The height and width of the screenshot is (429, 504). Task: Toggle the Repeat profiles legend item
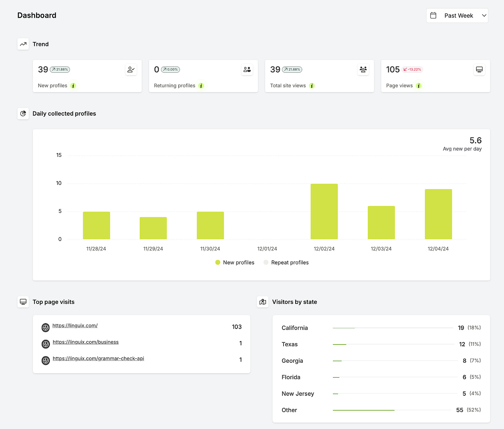pyautogui.click(x=286, y=262)
